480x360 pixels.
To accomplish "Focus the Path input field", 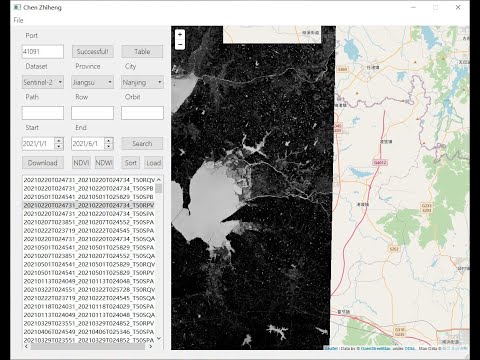I will tap(43, 113).
